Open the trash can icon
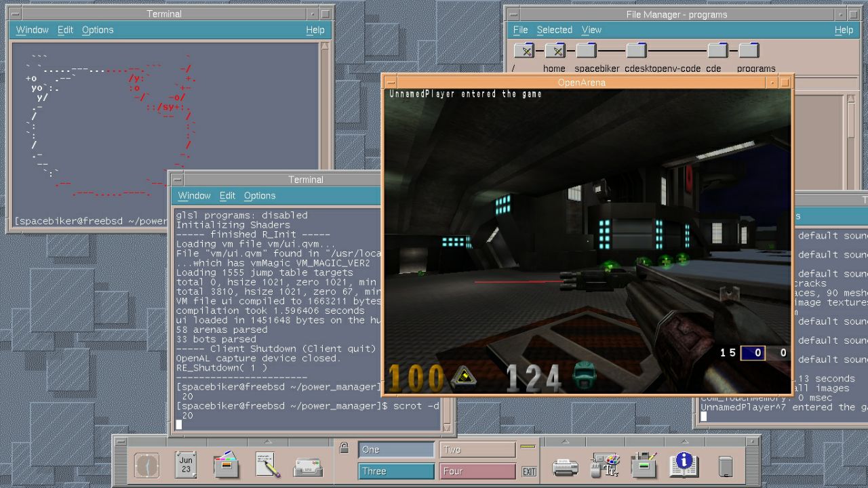Viewport: 868px width, 488px height. [x=726, y=466]
